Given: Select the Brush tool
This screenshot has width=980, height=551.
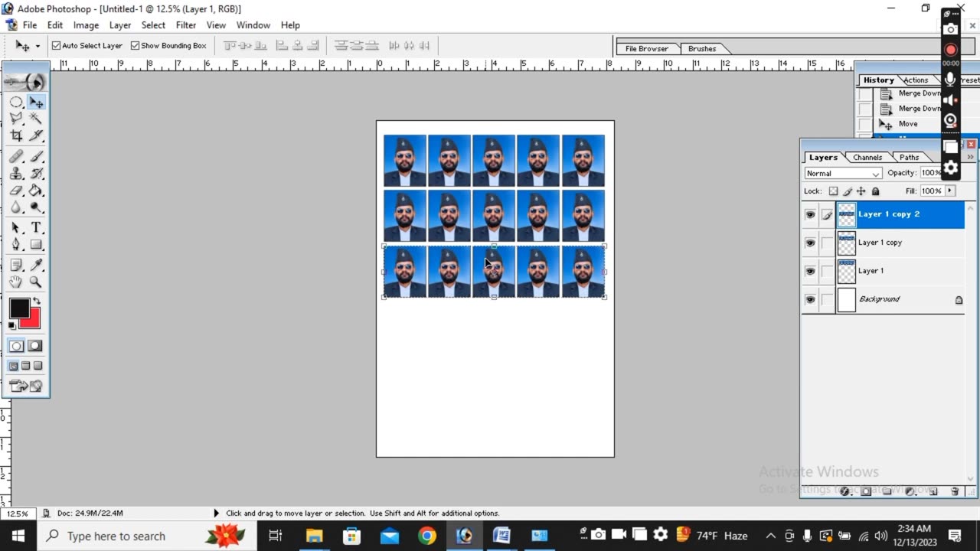Looking at the screenshot, I should tap(36, 156).
